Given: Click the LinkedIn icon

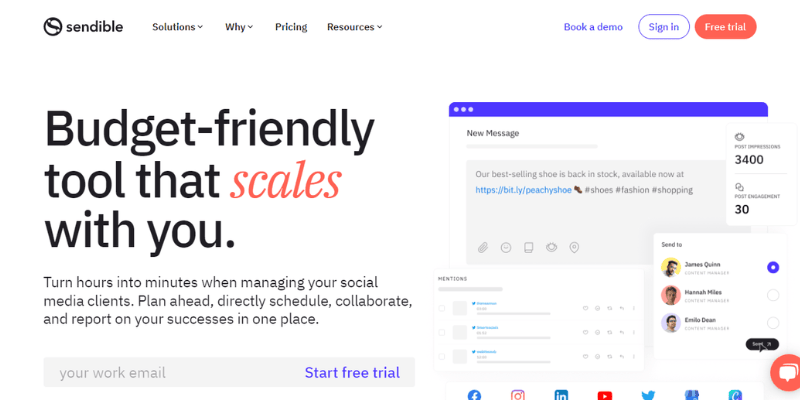Looking at the screenshot, I should (x=561, y=395).
